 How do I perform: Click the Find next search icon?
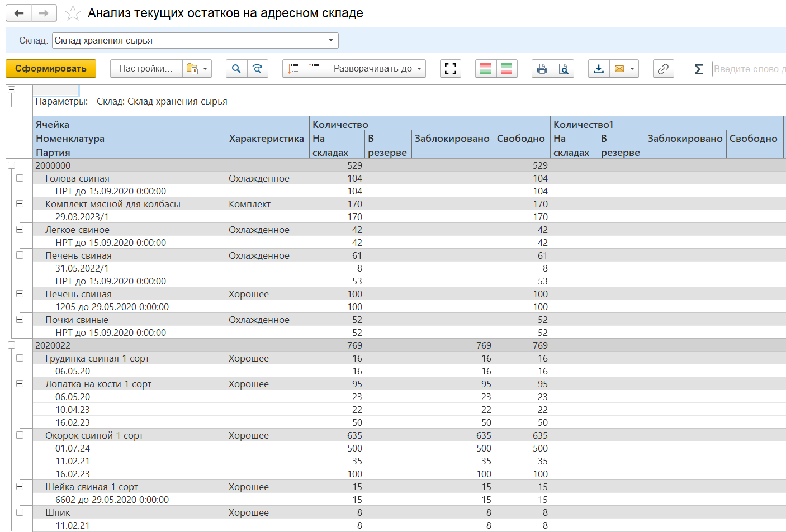pyautogui.click(x=258, y=69)
